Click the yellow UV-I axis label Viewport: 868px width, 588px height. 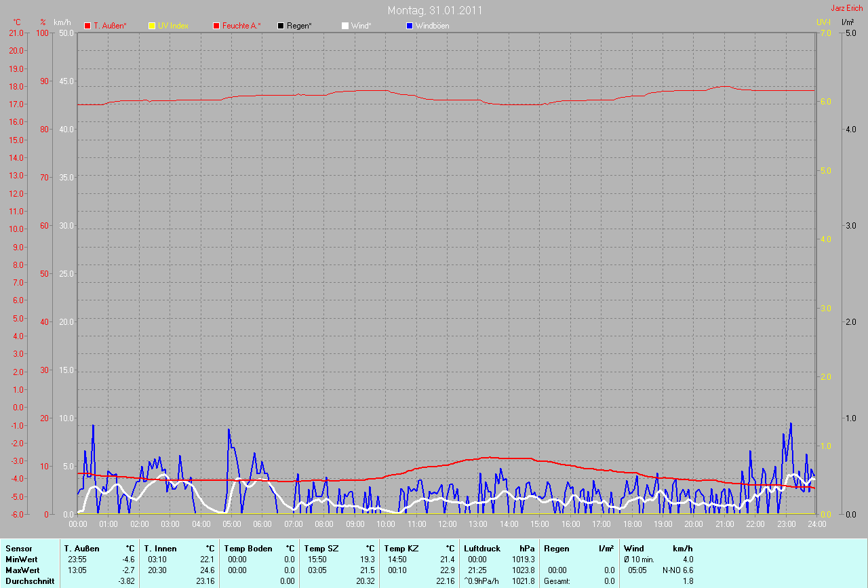pyautogui.click(x=823, y=22)
